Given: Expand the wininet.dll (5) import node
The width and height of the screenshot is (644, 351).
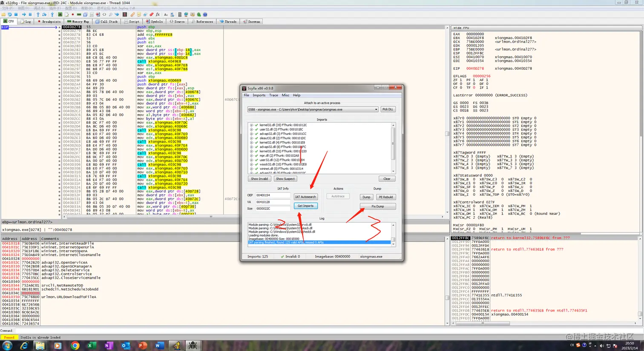Looking at the screenshot, I should coord(251,168).
